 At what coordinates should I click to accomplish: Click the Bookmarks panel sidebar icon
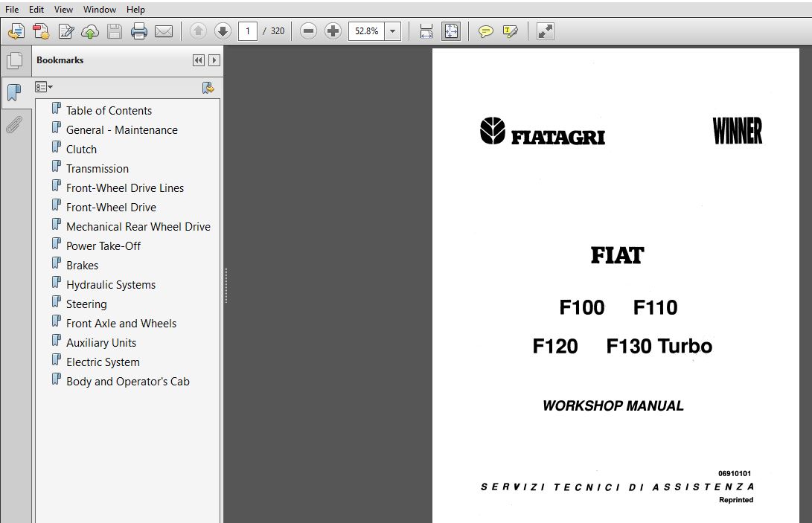[x=14, y=93]
